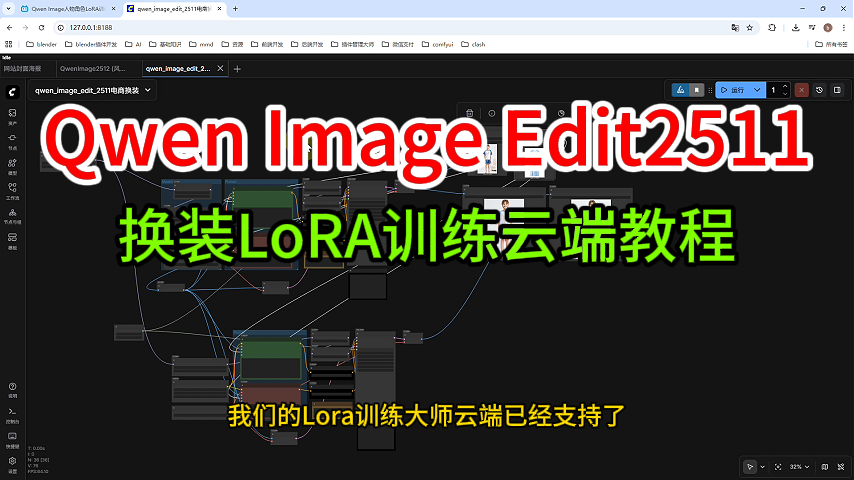
Task: Expand pointer mode dropdown chevron
Action: tap(762, 467)
